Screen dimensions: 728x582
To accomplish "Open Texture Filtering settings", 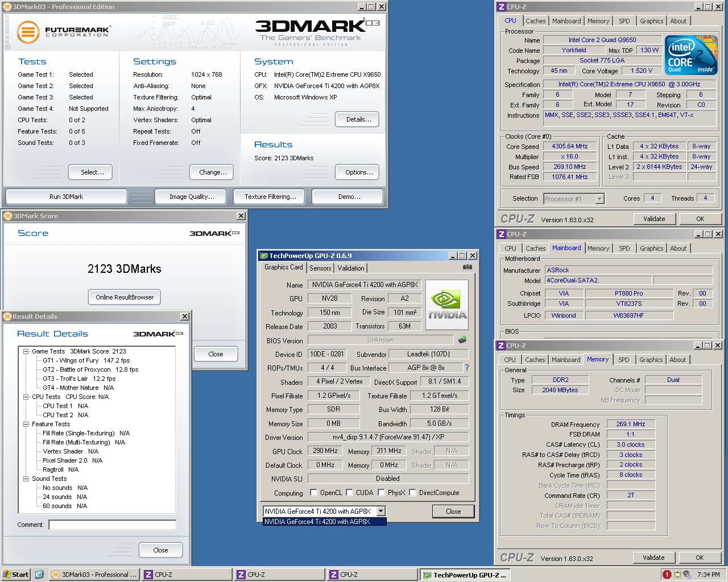I will click(270, 197).
